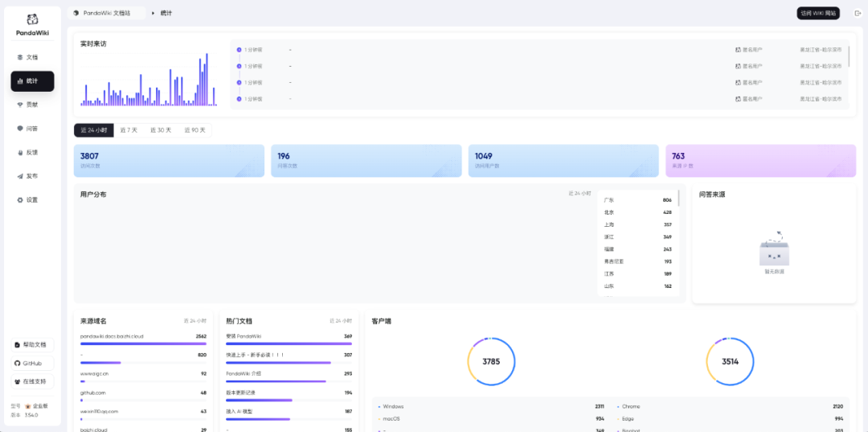Select the 近 24 小时 time range tab
The image size is (868, 432).
[x=94, y=130]
